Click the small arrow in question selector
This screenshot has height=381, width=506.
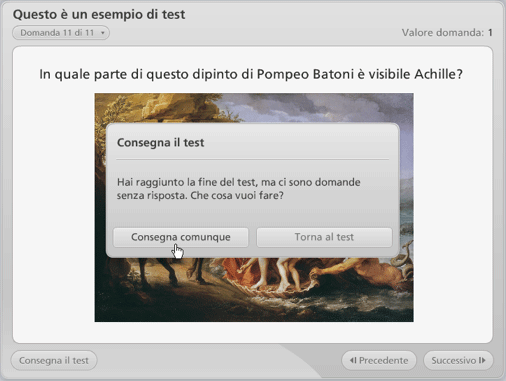pos(103,33)
